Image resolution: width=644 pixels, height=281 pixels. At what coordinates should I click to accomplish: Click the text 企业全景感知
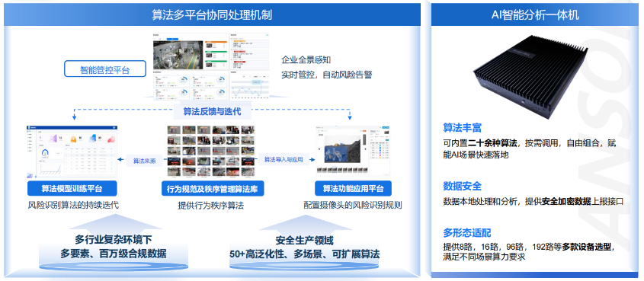(x=306, y=60)
